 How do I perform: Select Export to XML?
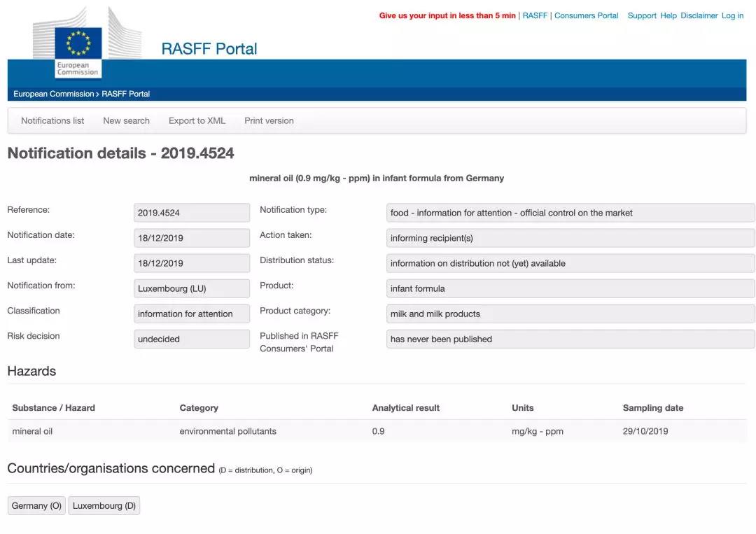coord(197,120)
